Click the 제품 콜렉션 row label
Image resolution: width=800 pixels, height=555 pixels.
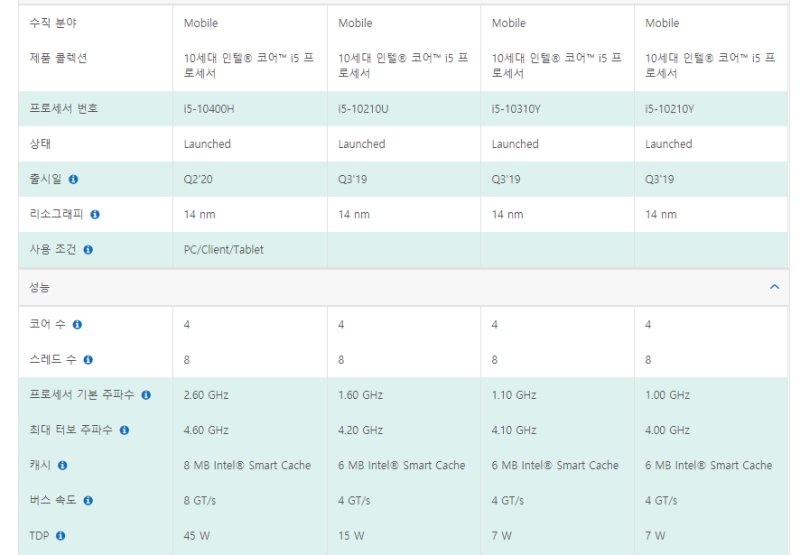[x=58, y=58]
